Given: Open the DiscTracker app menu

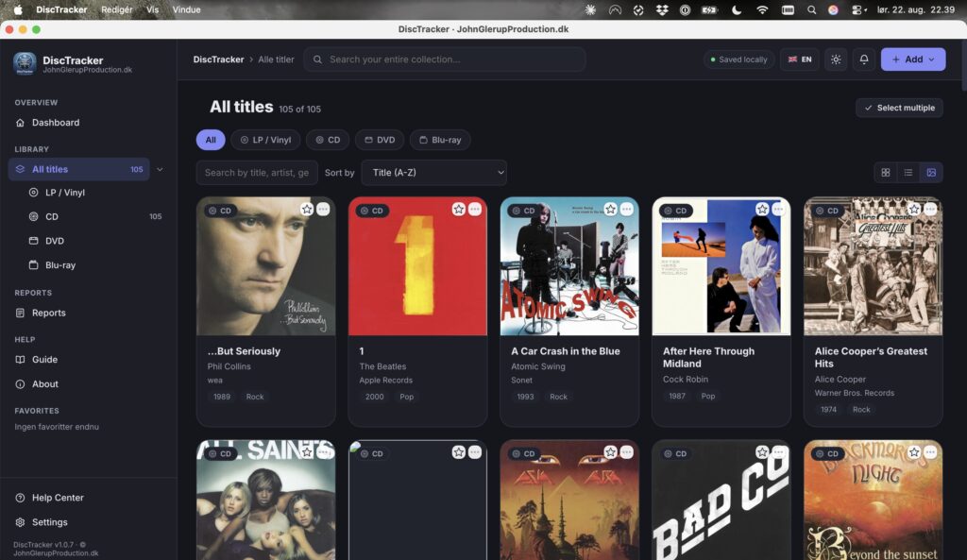Looking at the screenshot, I should point(61,9).
